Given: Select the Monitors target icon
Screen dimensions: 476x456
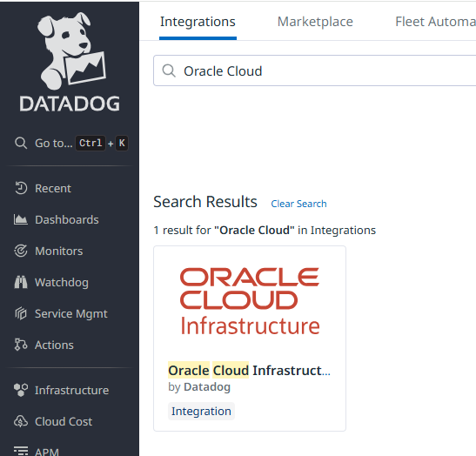Looking at the screenshot, I should tap(21, 251).
